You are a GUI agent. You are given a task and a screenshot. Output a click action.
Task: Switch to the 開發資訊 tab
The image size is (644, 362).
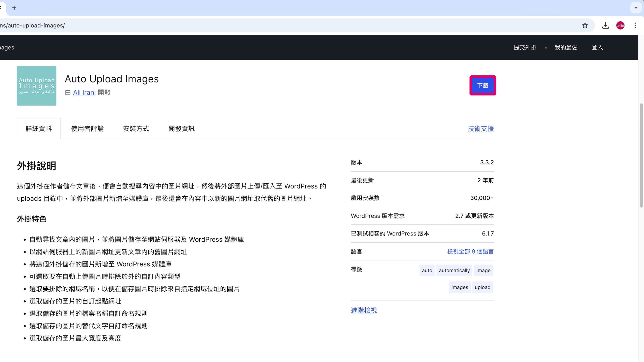(x=181, y=129)
